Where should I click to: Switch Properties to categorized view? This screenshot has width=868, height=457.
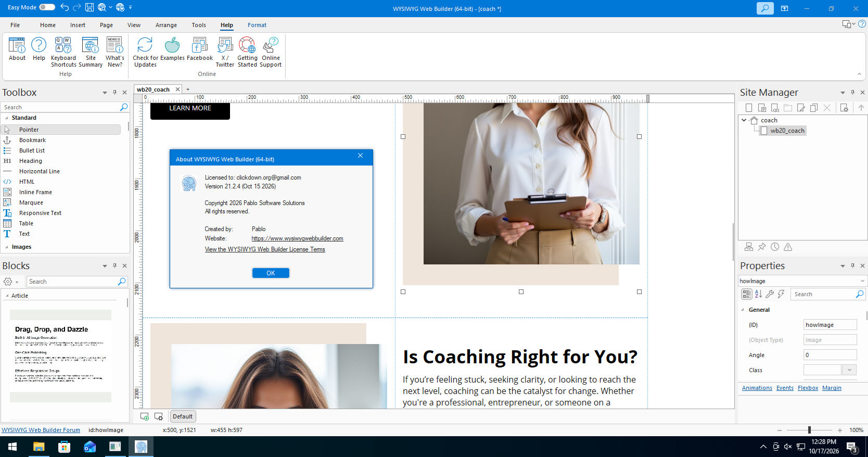click(747, 294)
